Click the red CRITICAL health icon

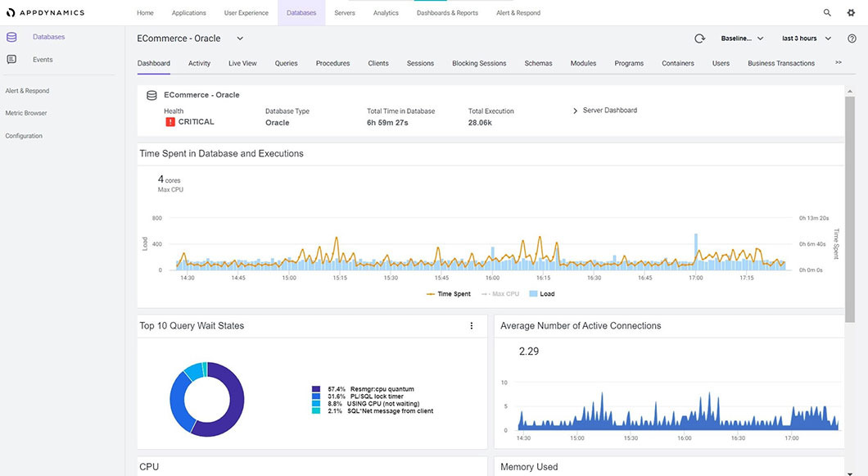point(170,122)
